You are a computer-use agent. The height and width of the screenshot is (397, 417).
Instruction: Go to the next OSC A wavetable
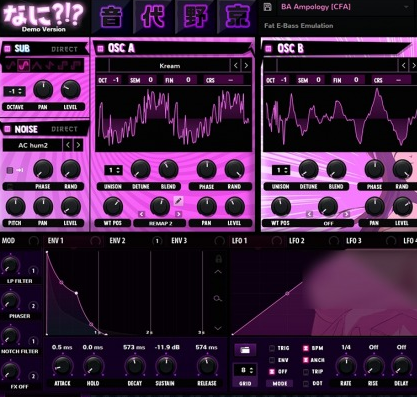pos(246,66)
